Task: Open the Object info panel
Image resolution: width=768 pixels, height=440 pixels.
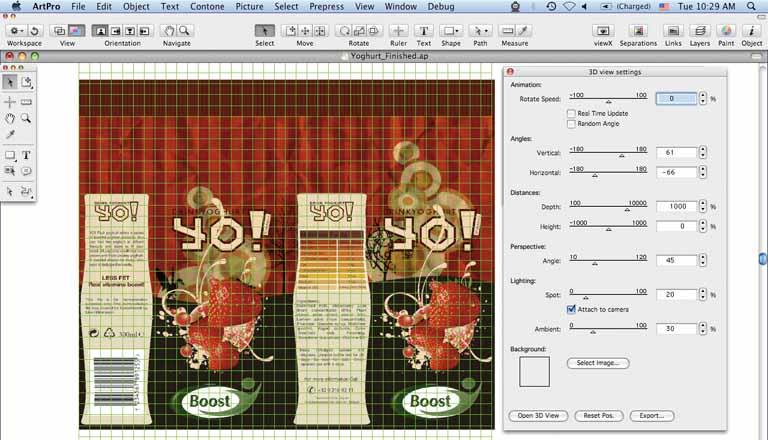Action: (751, 31)
